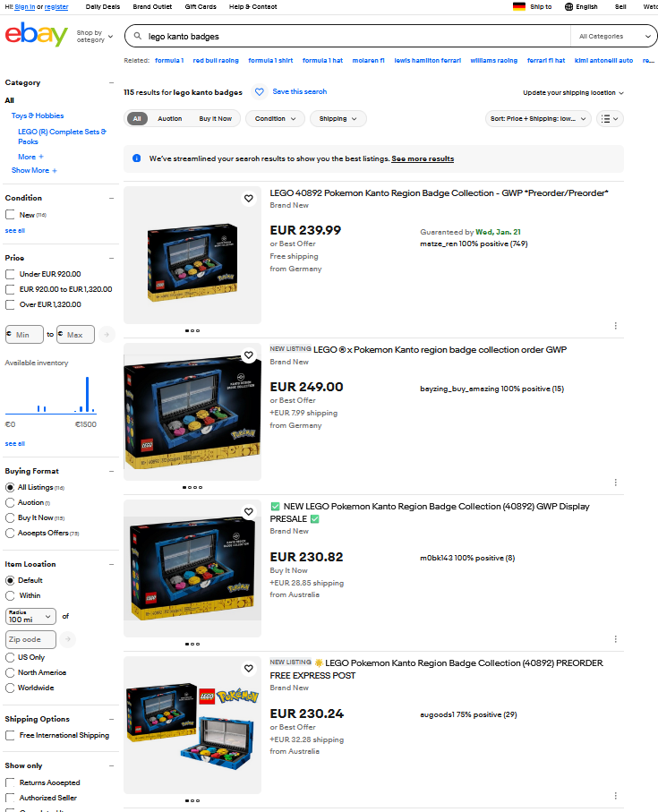Switch to the Buy It Now tab pill
The height and width of the screenshot is (812, 658).
click(216, 118)
